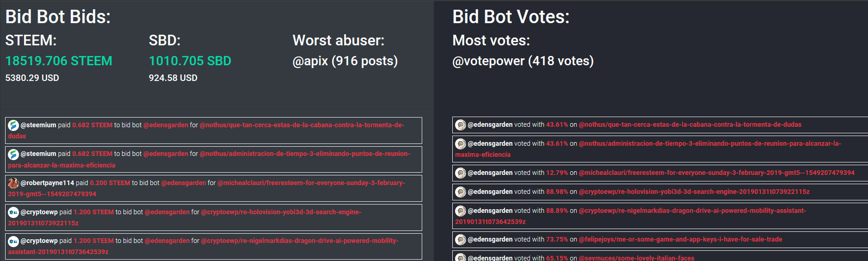Click cryptoewp avatar in the nigelmarkdias bid row
The width and height of the screenshot is (868, 261).
pos(13,241)
